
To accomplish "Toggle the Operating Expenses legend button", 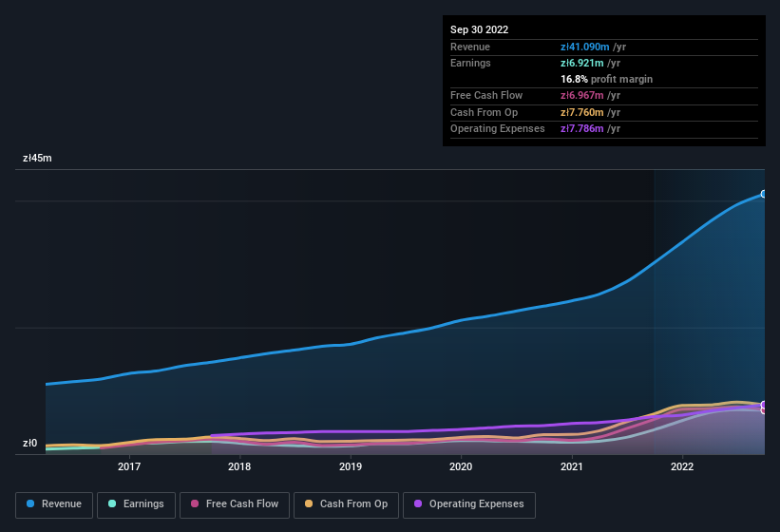I will [468, 504].
